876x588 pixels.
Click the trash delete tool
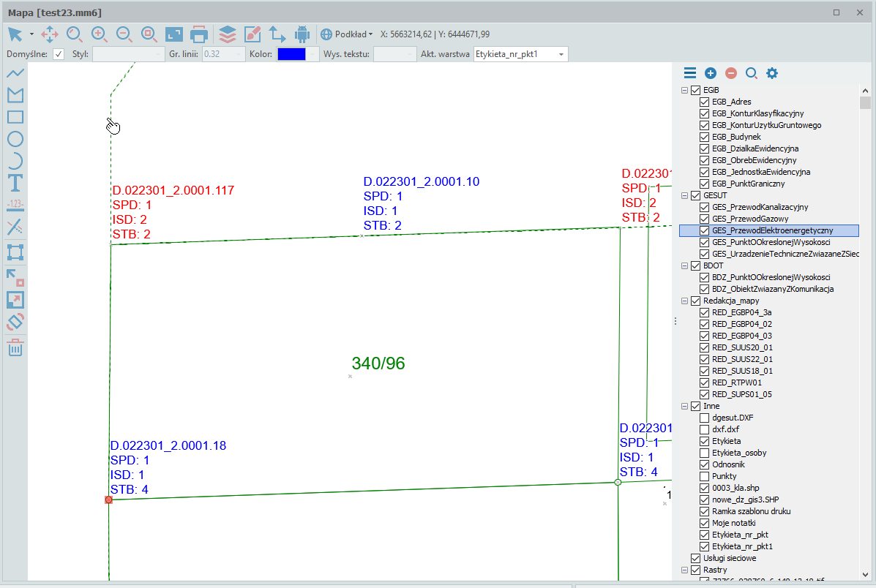(15, 347)
